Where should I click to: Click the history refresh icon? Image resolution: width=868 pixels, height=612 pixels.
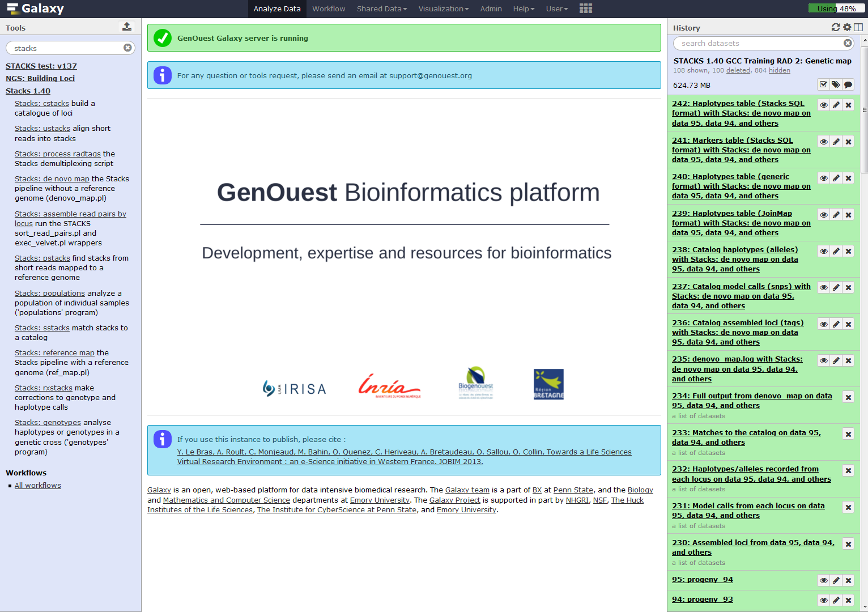(836, 27)
